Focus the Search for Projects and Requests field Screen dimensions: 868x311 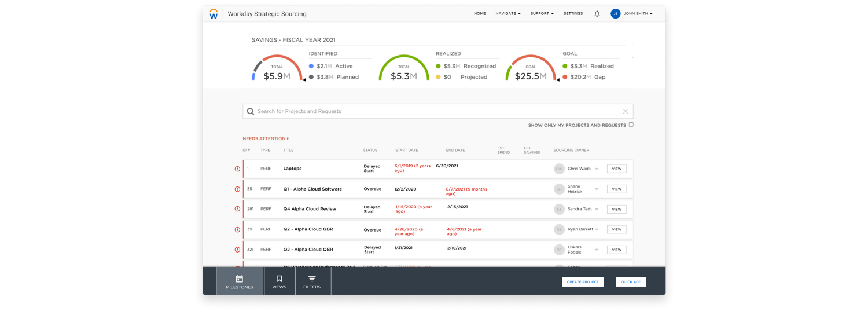[x=438, y=111]
